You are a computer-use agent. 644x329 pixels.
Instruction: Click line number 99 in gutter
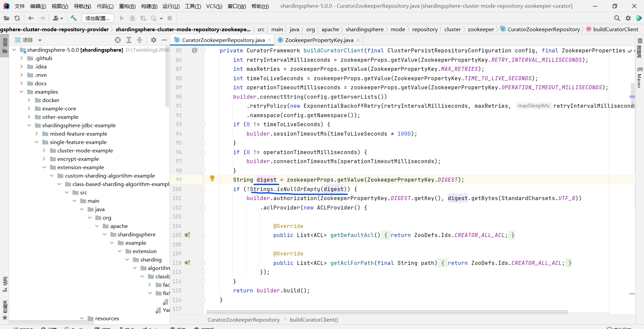pyautogui.click(x=178, y=180)
